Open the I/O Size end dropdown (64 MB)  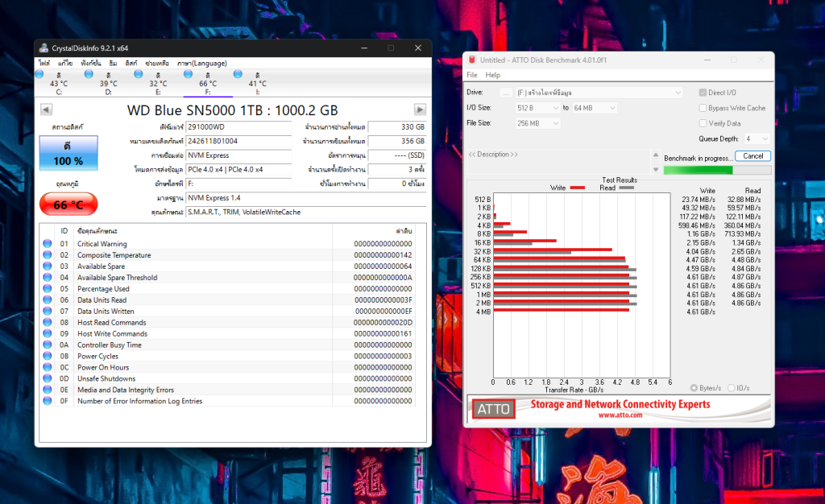pos(594,108)
